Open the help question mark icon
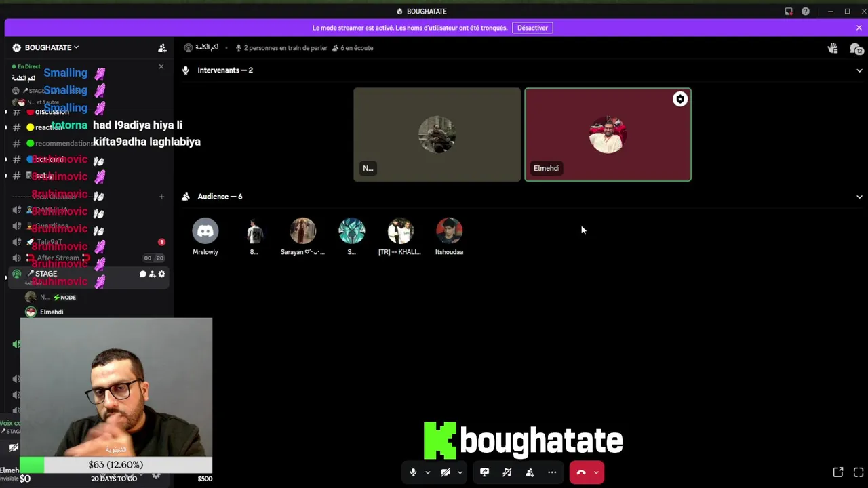This screenshot has height=488, width=868. coord(805,12)
